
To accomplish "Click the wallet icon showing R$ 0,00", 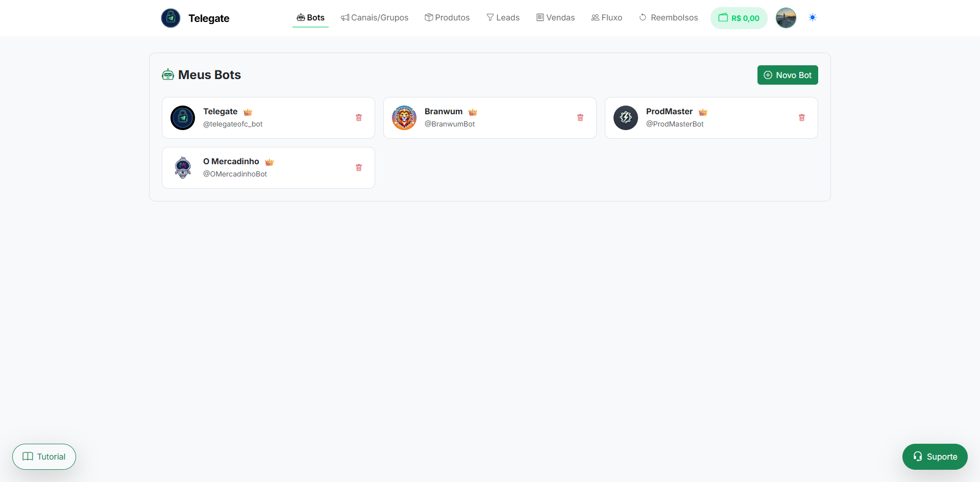I will pyautogui.click(x=723, y=18).
